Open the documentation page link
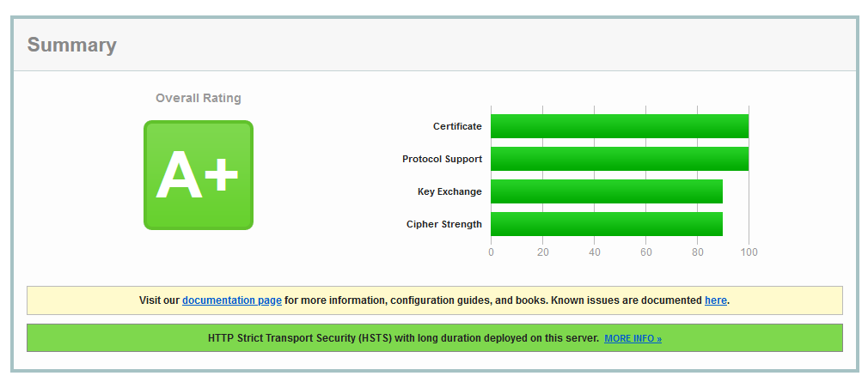This screenshot has width=868, height=382. click(232, 300)
